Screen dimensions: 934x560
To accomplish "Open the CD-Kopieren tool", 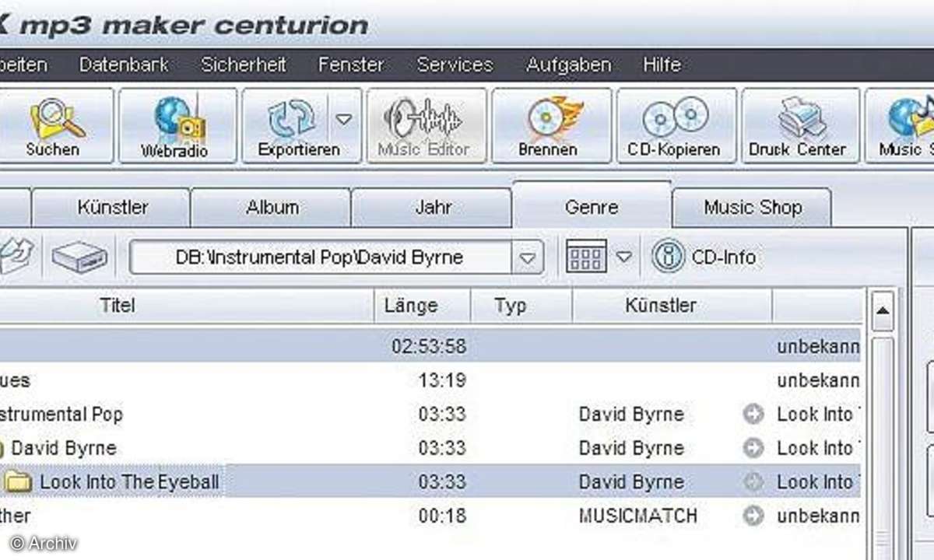I will (676, 126).
